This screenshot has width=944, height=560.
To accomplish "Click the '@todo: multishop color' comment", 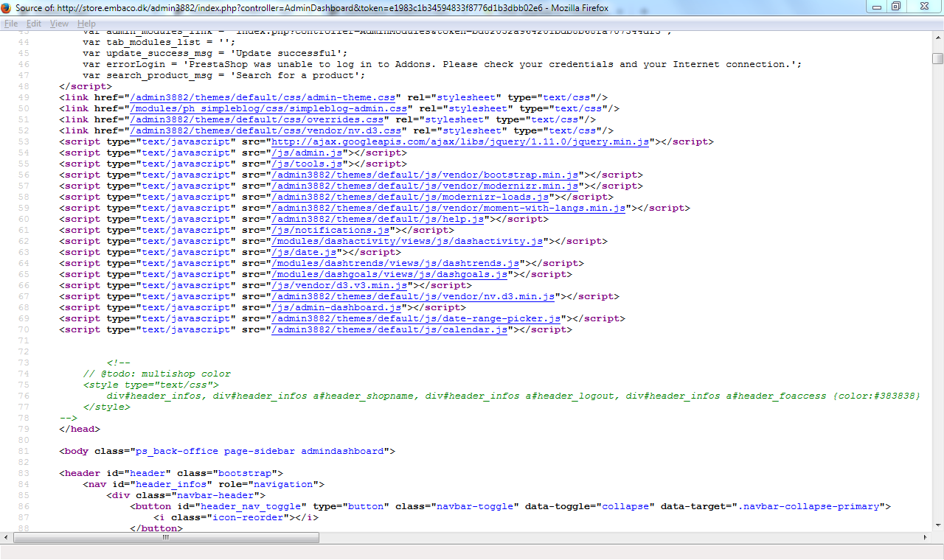I will point(156,374).
